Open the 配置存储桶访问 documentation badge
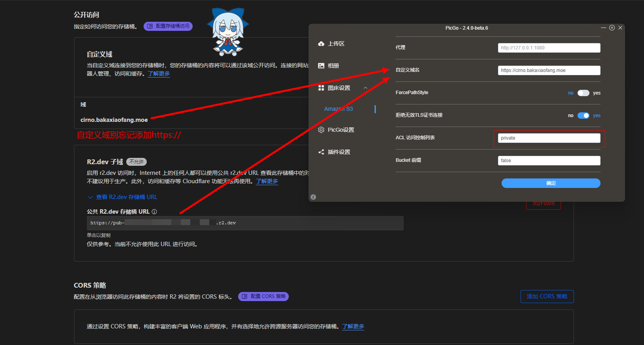This screenshot has height=345, width=644. coord(168,26)
